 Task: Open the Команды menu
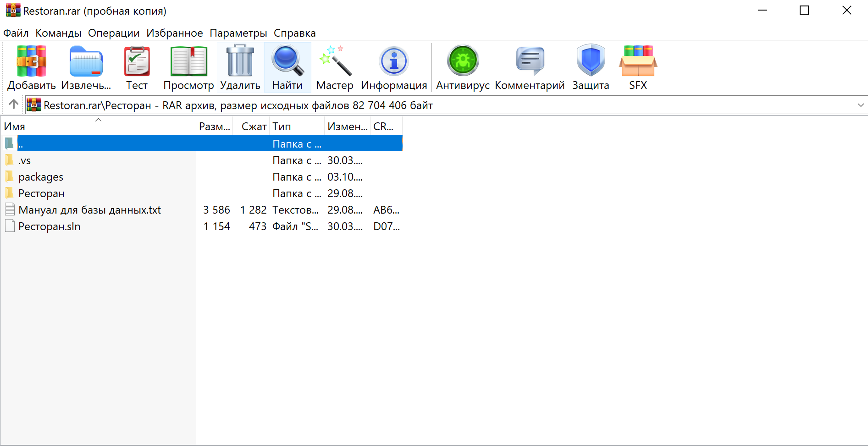(58, 33)
